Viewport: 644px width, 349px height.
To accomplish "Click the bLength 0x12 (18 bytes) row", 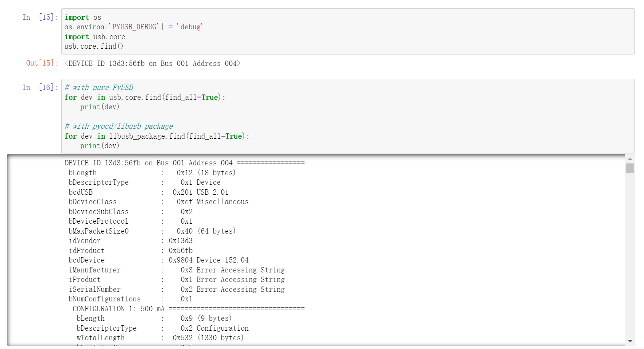I will (152, 173).
